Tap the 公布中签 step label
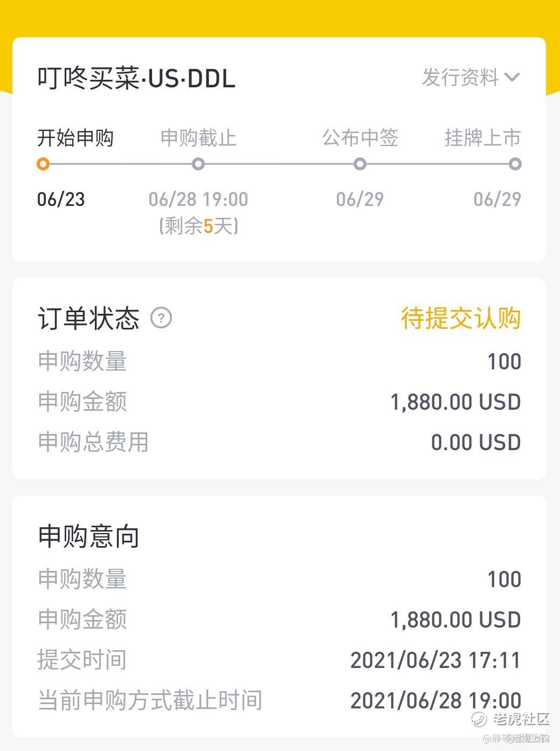The width and height of the screenshot is (560, 751). click(x=360, y=138)
